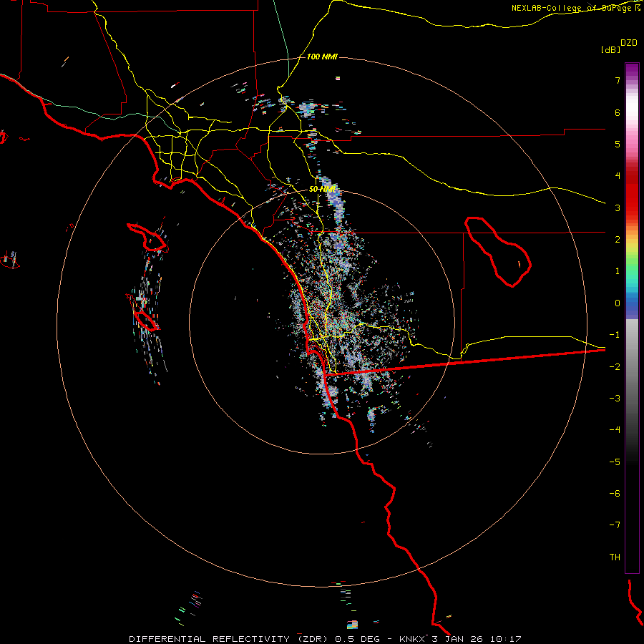The width and height of the screenshot is (644, 644).
Task: Click "(ZDR)" in the bottom caption
Action: click(313, 639)
